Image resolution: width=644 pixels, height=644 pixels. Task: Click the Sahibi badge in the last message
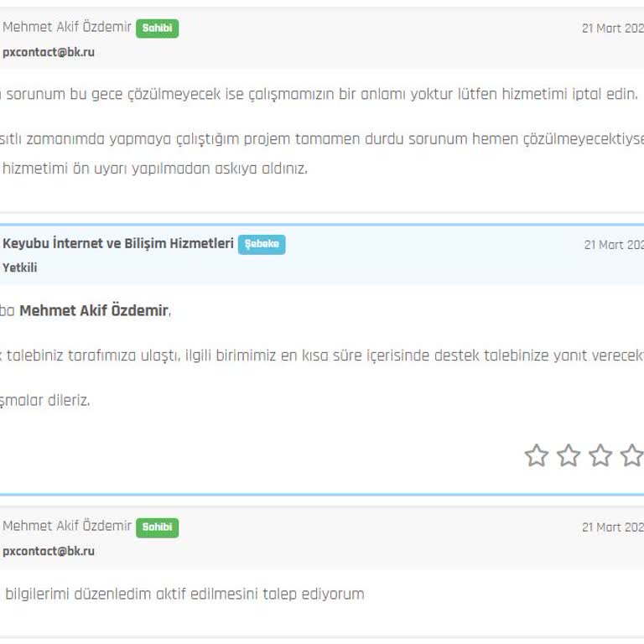157,527
